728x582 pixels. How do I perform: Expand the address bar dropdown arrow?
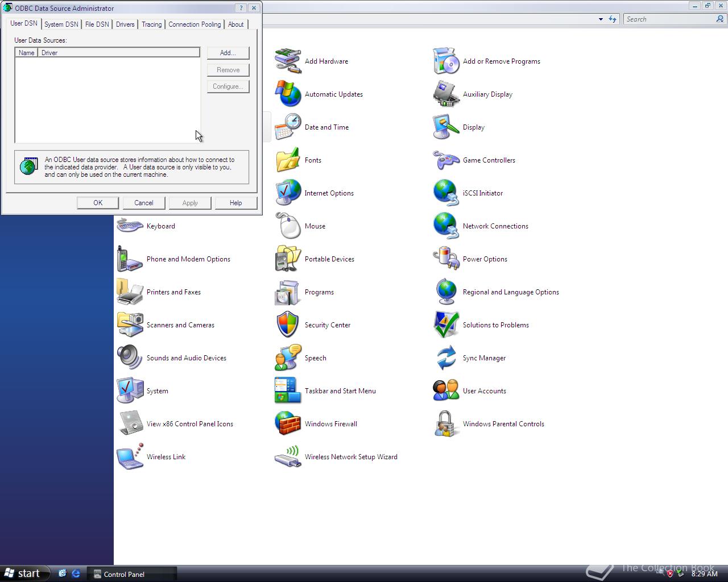point(601,19)
